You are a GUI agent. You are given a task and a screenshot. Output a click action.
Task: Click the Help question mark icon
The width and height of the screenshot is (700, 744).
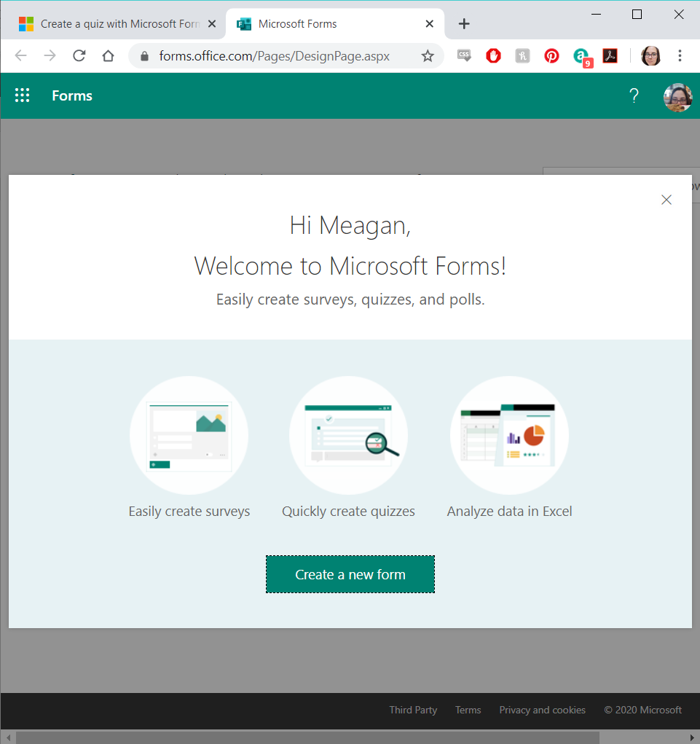click(634, 95)
